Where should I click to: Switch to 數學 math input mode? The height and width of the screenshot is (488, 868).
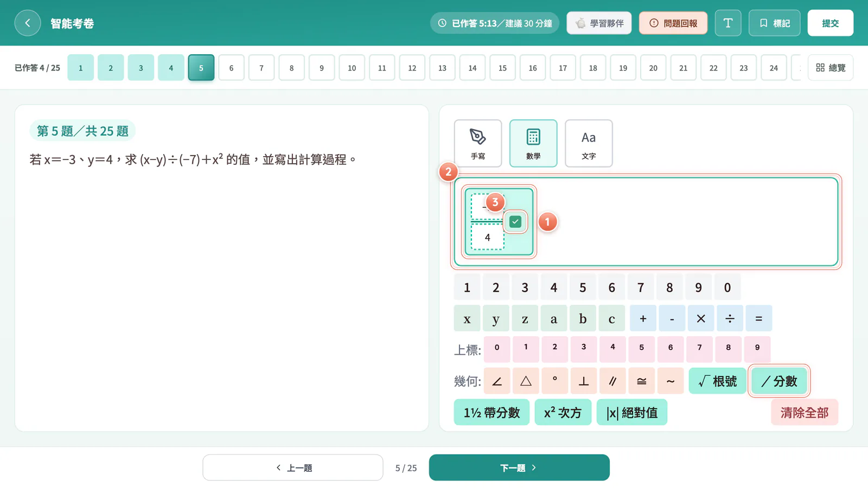[533, 144]
